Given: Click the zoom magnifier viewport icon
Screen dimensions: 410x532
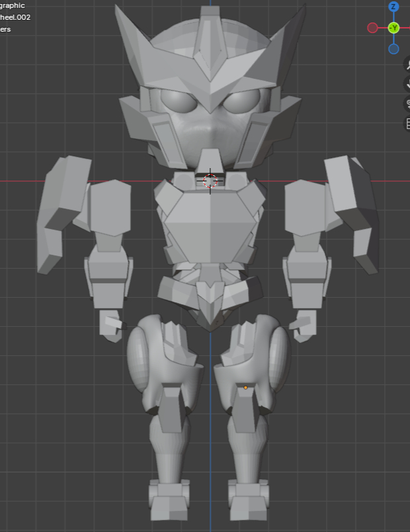Looking at the screenshot, I should [406, 64].
